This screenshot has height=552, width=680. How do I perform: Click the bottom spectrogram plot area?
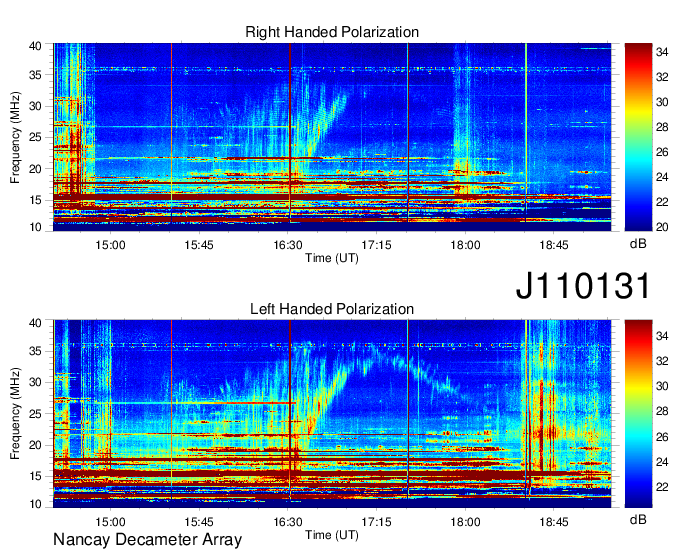332,414
